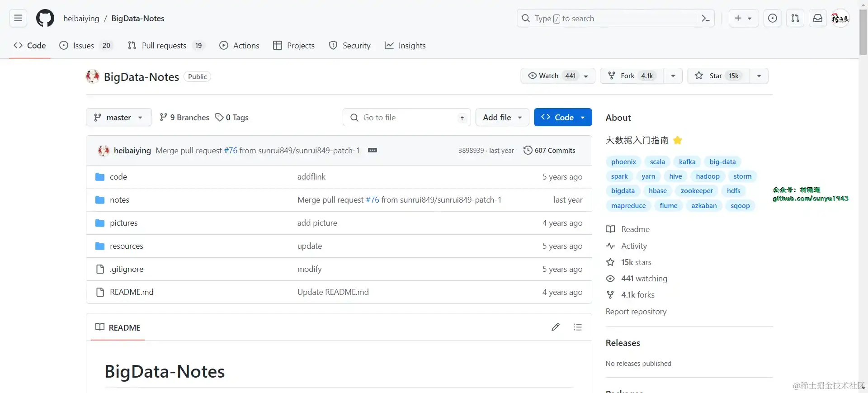Image resolution: width=868 pixels, height=393 pixels.
Task: Click the Activity pulse icon
Action: click(610, 246)
